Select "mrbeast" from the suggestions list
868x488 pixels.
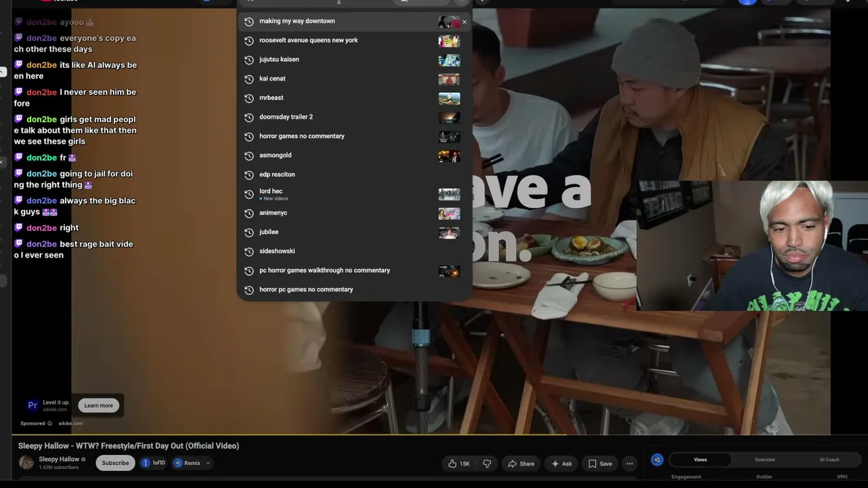tap(354, 98)
